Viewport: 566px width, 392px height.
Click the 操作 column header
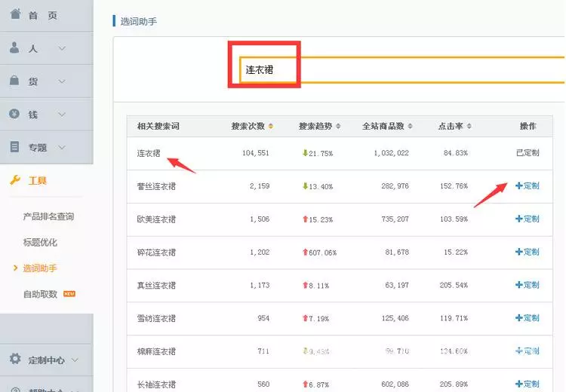tap(528, 126)
